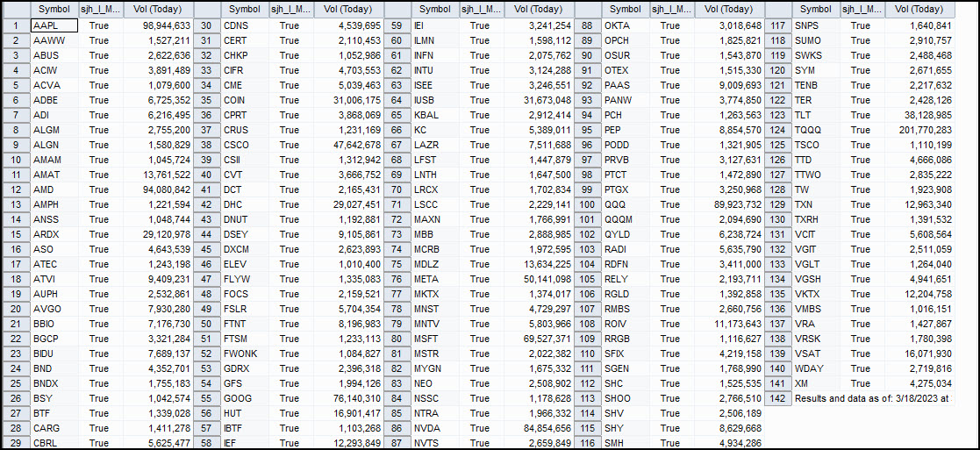This screenshot has height=450, width=980.
Task: Select row number 64 header
Action: click(x=397, y=100)
